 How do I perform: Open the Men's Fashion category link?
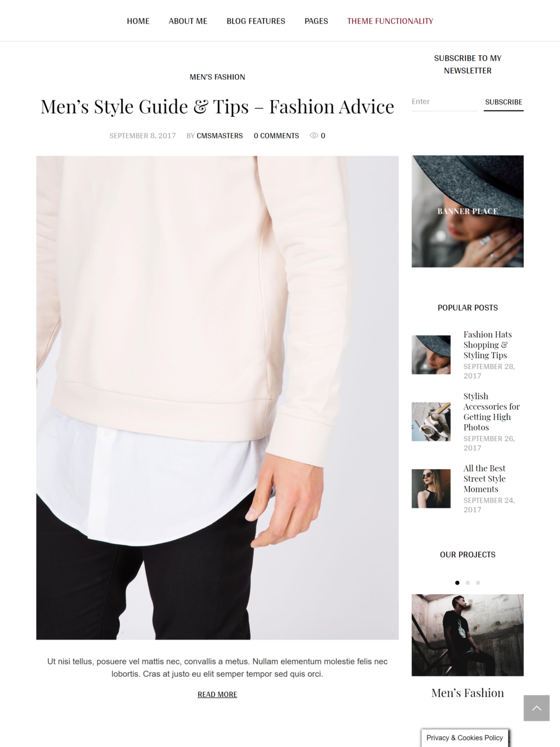(217, 77)
